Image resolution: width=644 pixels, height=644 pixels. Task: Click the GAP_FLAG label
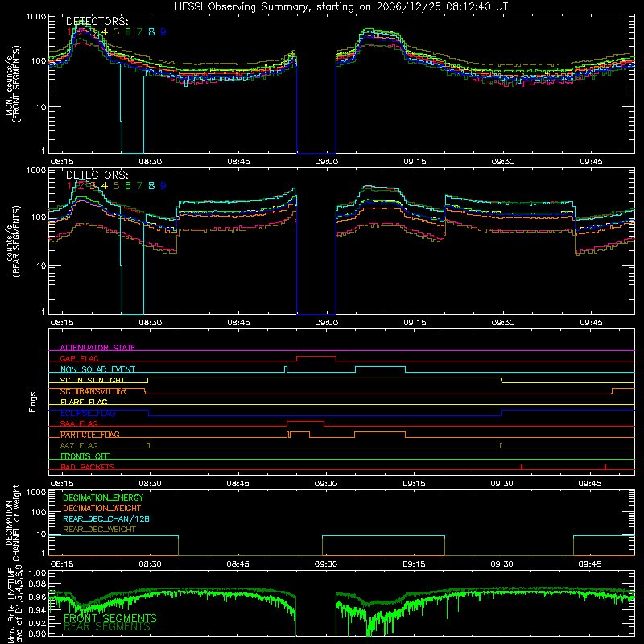click(79, 358)
